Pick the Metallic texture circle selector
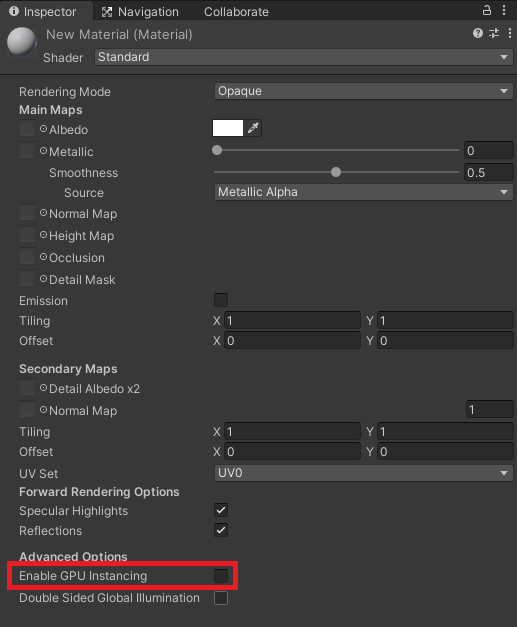This screenshot has height=627, width=517. 44,151
